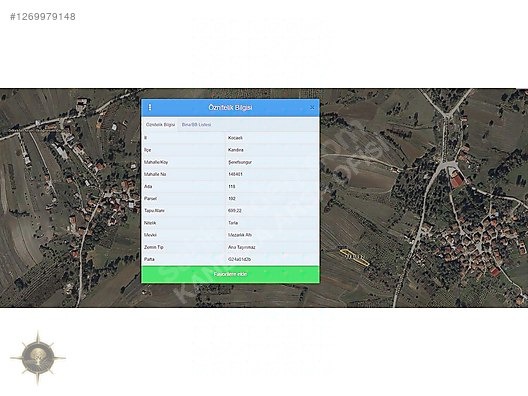Click the Zemin Tip label
Viewport: 528px width, 396px height.
[x=154, y=247]
